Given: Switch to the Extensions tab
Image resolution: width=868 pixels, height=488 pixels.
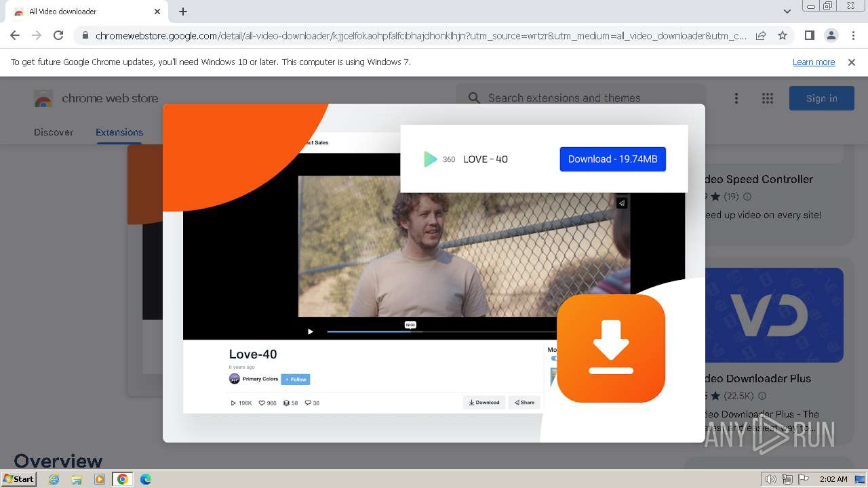Looking at the screenshot, I should click(119, 132).
